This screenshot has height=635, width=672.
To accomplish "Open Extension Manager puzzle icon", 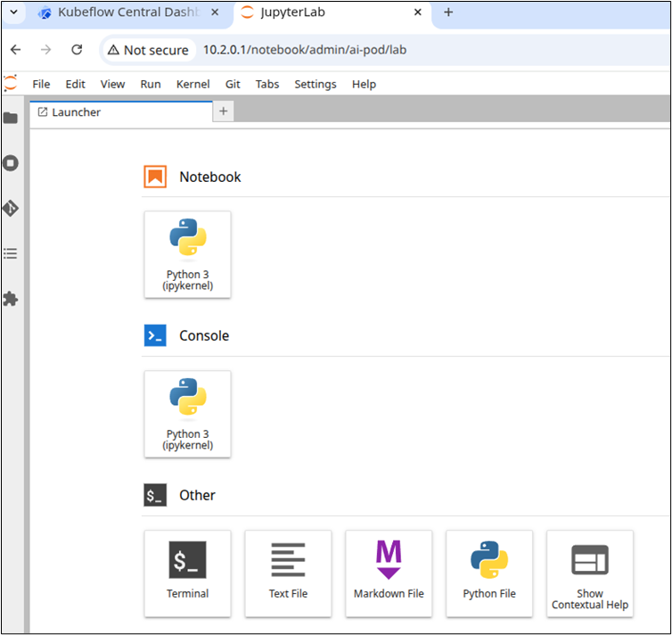I will [x=11, y=299].
